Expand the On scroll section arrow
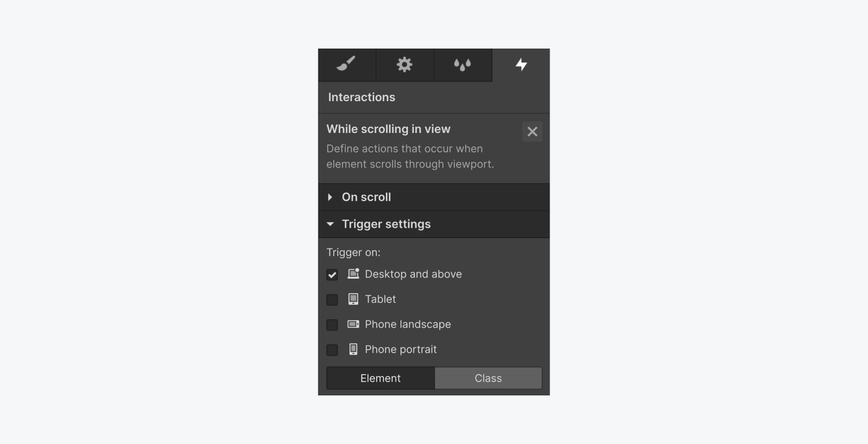The height and width of the screenshot is (444, 868). pos(330,197)
